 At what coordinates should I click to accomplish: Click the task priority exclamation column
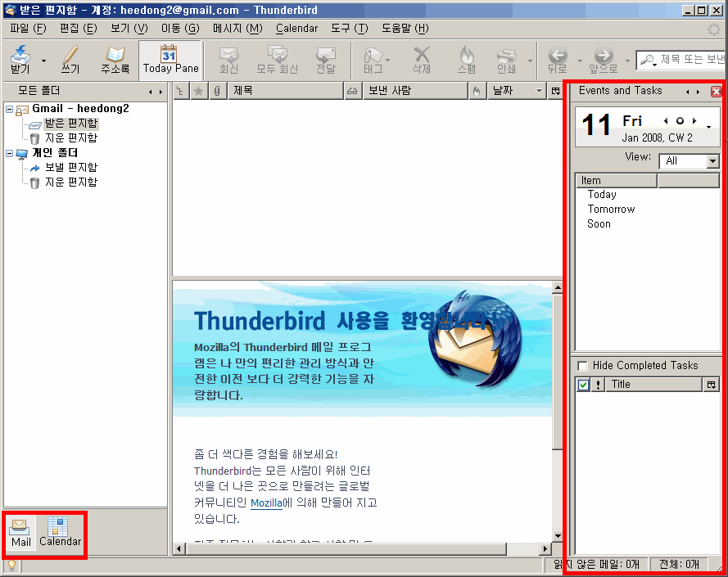[x=598, y=385]
